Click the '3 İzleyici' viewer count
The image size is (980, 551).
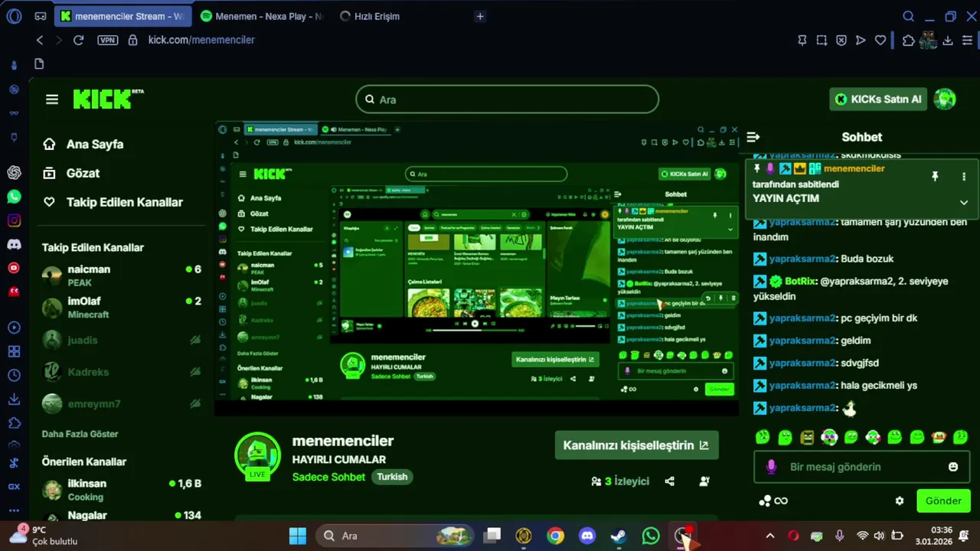tap(620, 481)
